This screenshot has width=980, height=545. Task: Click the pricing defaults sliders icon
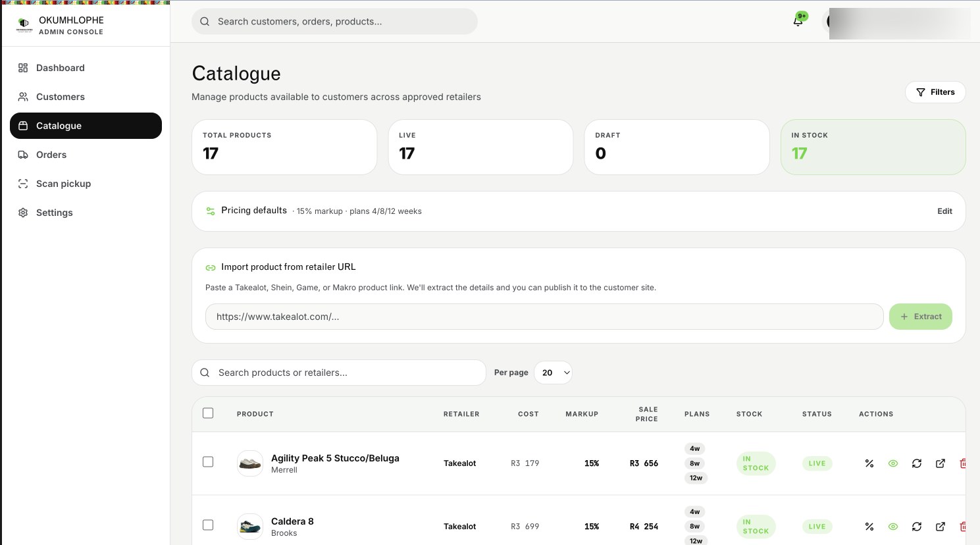211,211
